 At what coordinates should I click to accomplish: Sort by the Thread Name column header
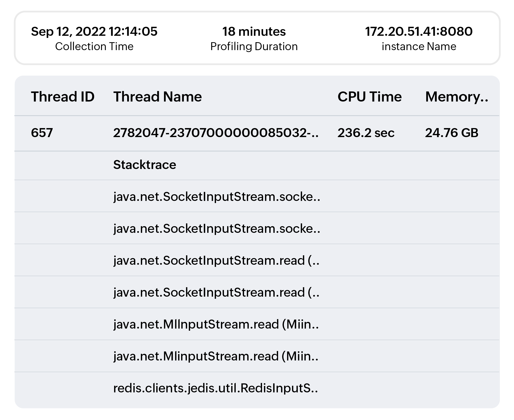tap(157, 97)
